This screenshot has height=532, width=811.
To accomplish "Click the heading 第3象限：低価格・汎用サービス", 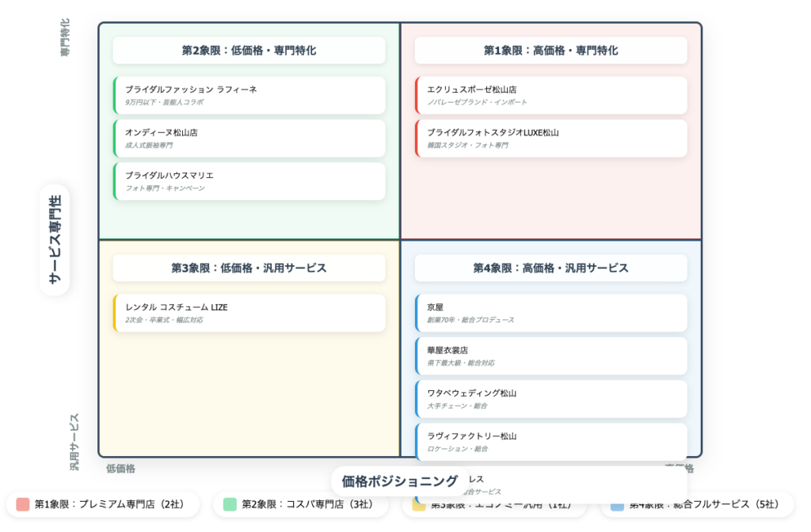I will click(249, 268).
